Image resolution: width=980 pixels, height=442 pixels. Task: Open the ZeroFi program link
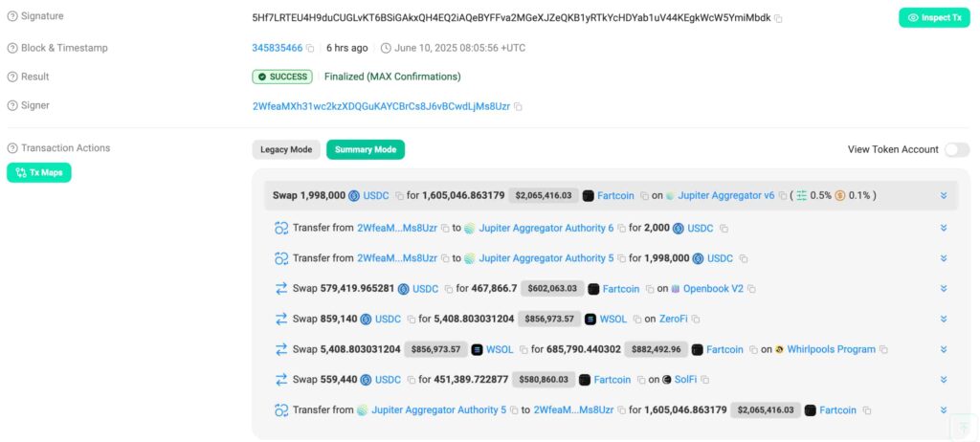click(674, 319)
